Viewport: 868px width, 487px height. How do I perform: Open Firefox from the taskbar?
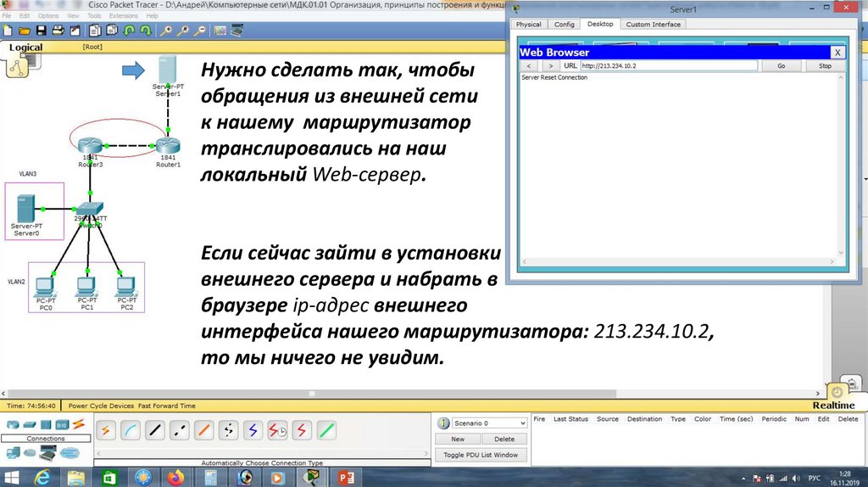[176, 477]
